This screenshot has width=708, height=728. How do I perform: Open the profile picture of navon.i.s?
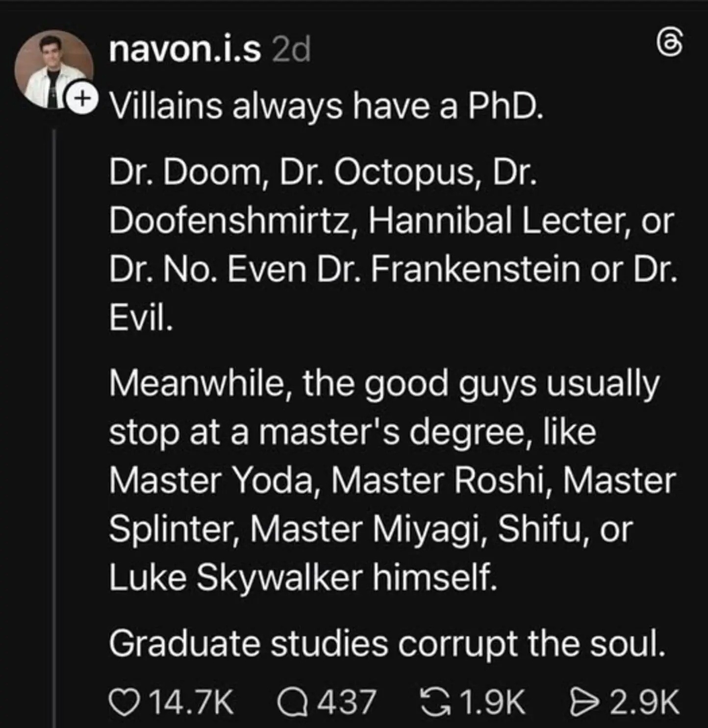tap(54, 69)
